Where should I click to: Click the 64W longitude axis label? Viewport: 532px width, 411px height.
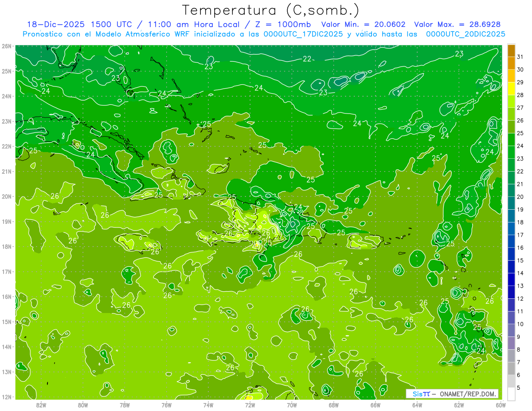[x=417, y=405]
